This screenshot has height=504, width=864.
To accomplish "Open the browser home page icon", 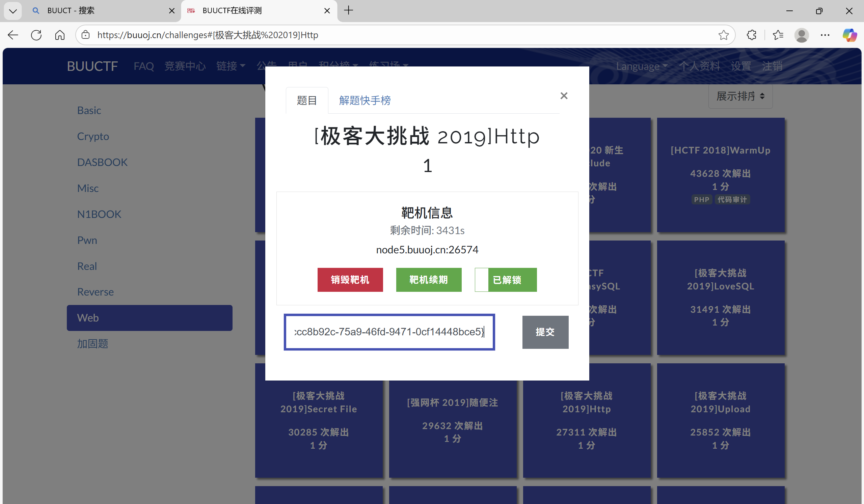I will tap(59, 35).
